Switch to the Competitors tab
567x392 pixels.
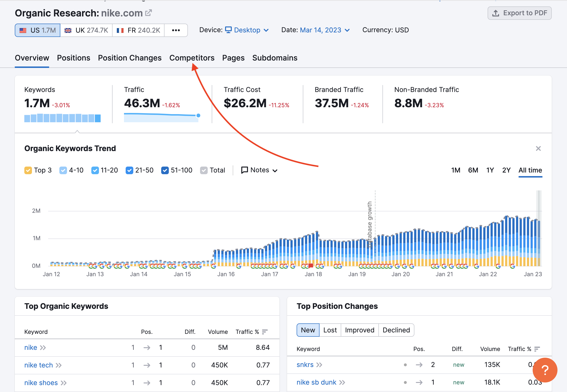192,58
